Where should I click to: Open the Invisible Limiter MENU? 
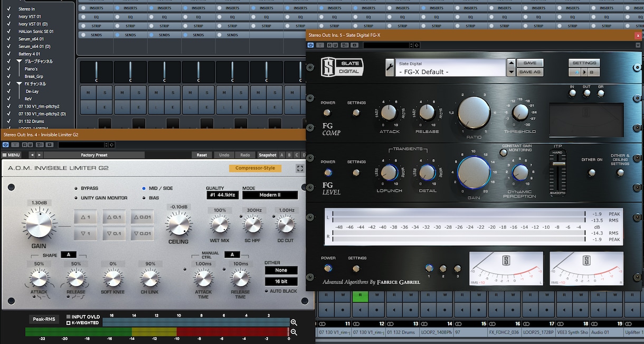(12, 155)
